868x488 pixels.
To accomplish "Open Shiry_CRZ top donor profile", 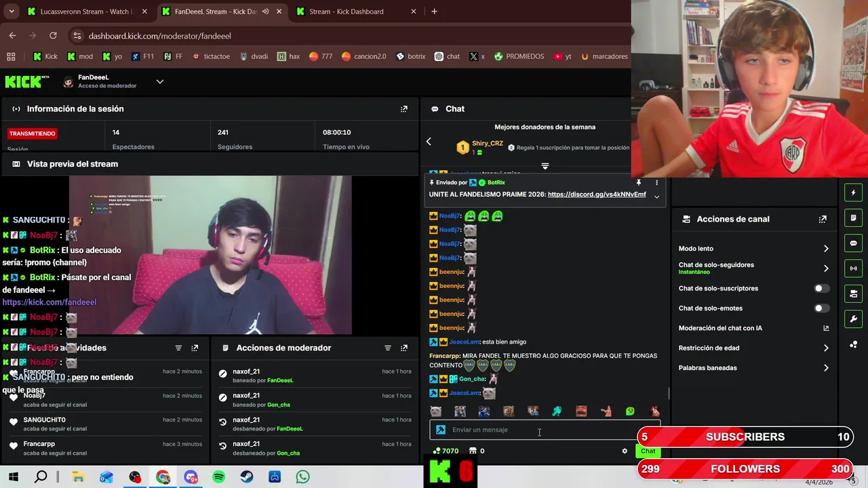I will pos(488,144).
